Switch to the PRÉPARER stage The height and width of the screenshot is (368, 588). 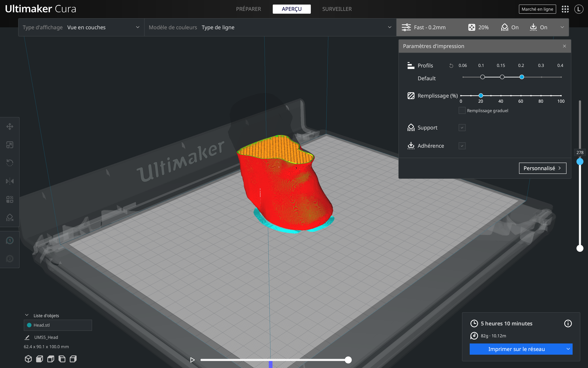pos(248,9)
